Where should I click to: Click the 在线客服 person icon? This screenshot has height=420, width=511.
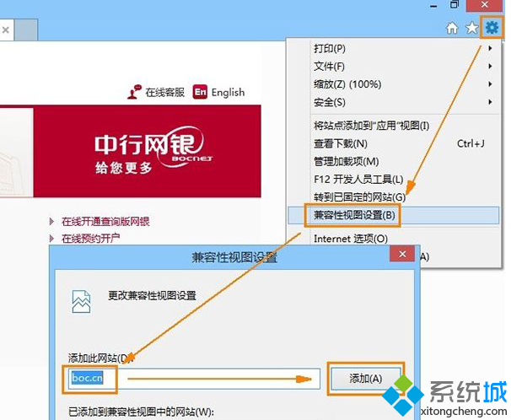(x=134, y=92)
